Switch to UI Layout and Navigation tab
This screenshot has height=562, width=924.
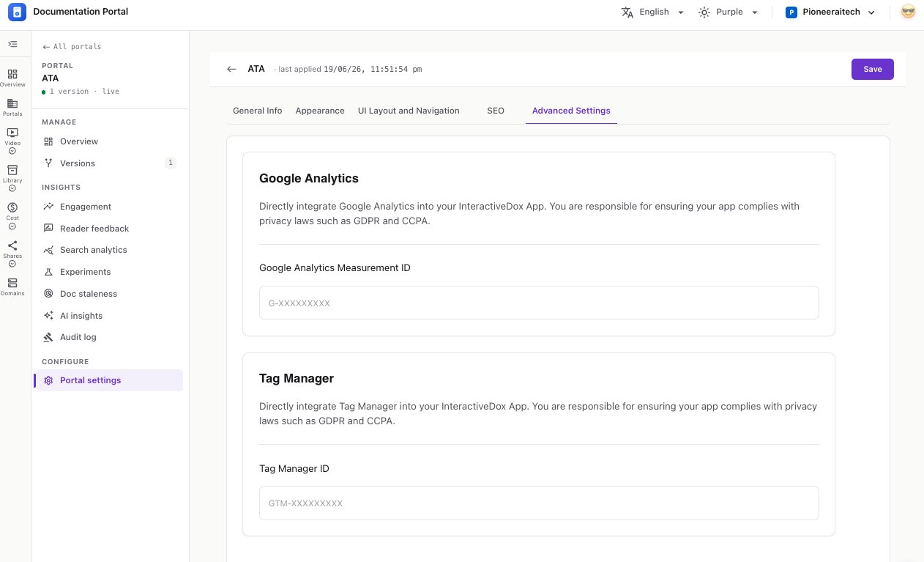pos(409,111)
